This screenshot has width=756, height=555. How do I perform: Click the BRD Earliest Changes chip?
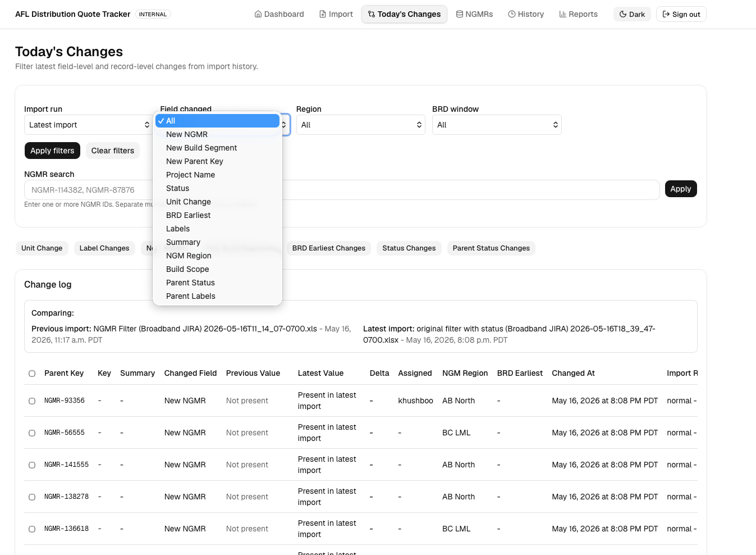click(329, 248)
